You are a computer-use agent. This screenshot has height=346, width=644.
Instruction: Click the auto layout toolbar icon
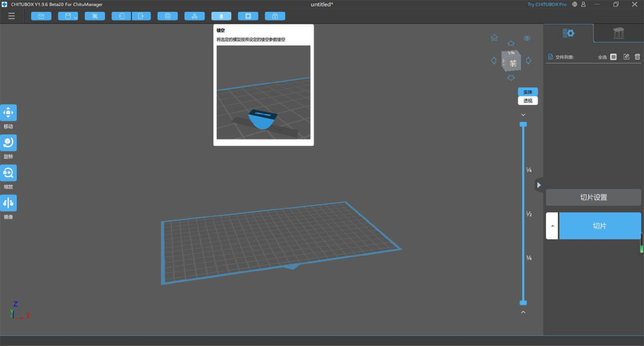click(x=195, y=16)
